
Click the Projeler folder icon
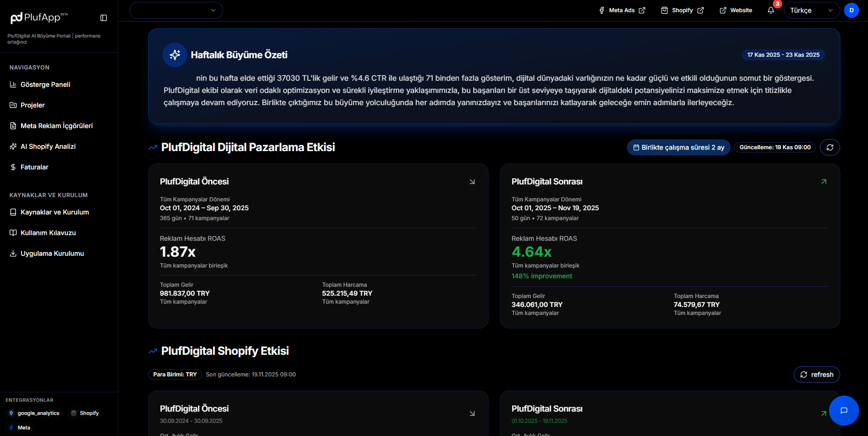(x=13, y=105)
